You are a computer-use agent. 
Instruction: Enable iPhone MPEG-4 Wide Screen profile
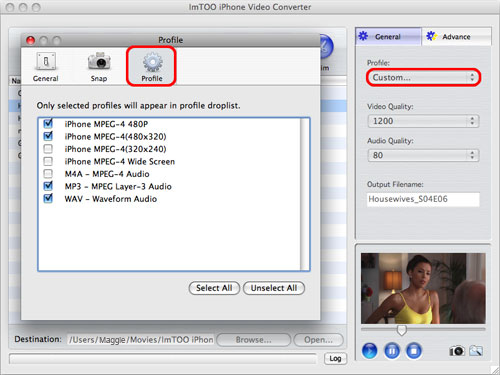tap(48, 161)
